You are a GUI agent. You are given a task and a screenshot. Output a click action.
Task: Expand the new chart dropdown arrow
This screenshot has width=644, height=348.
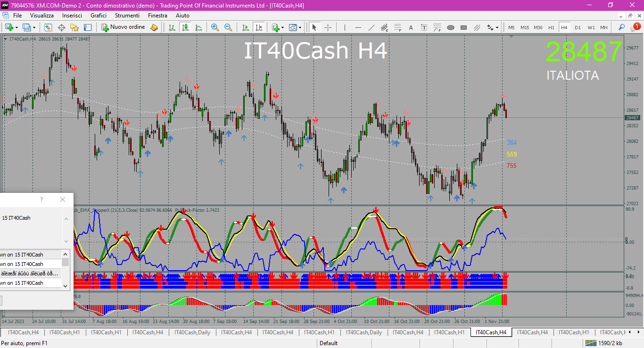17,27
